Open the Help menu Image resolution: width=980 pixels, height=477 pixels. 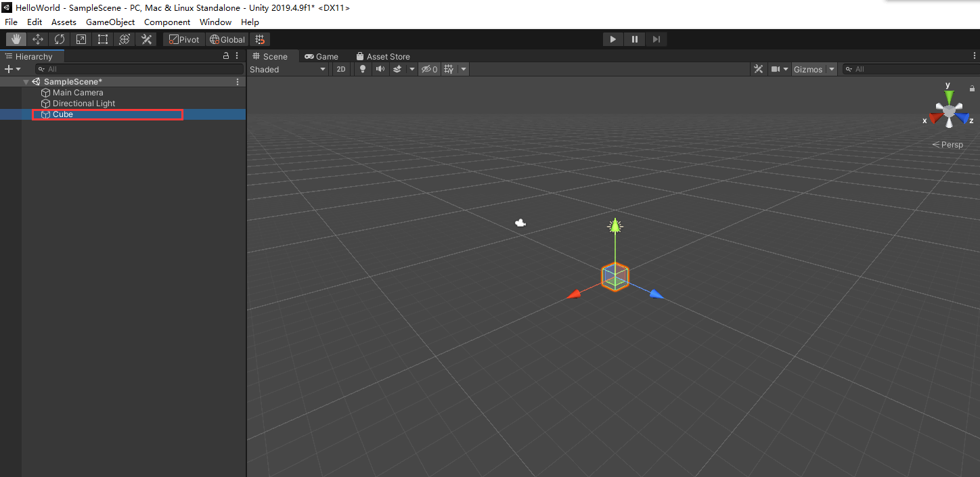(250, 22)
